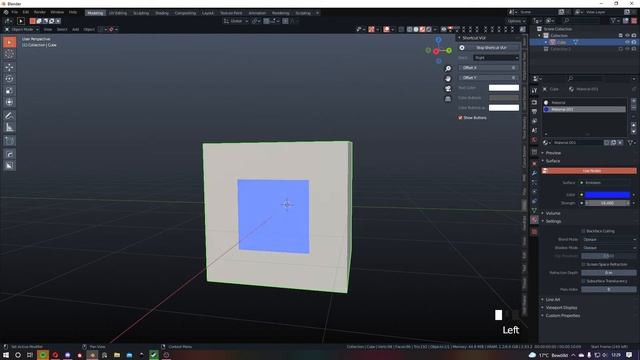640x360 pixels.
Task: Select the Annotate tool
Action: pyautogui.click(x=9, y=116)
